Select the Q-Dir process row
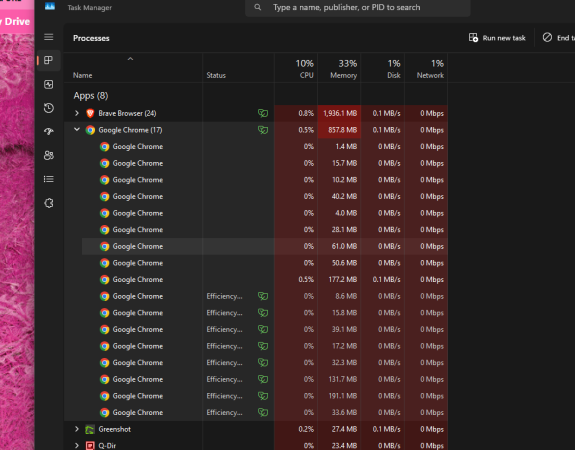 [256, 445]
